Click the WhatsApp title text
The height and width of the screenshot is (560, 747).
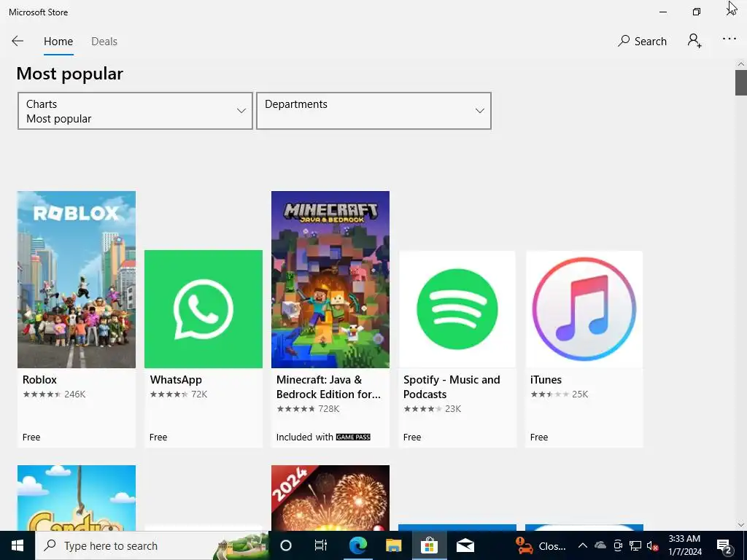(176, 379)
